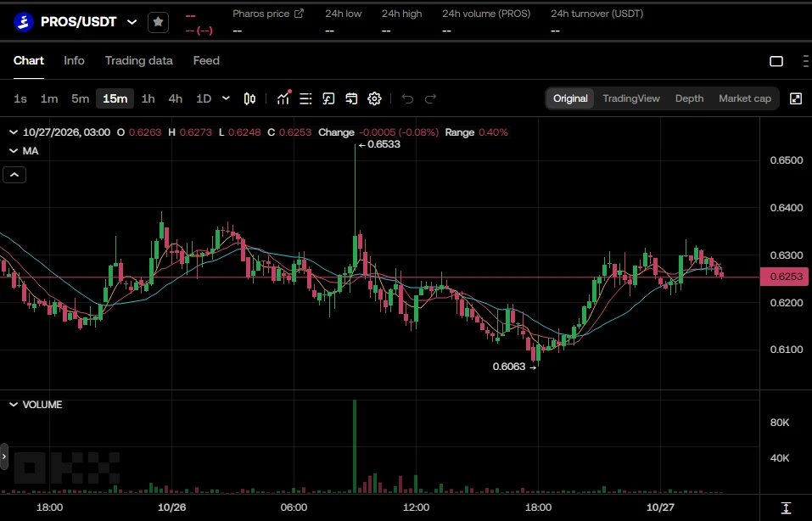Select the 1h timeframe
Viewport: 812px width, 521px height.
[148, 98]
